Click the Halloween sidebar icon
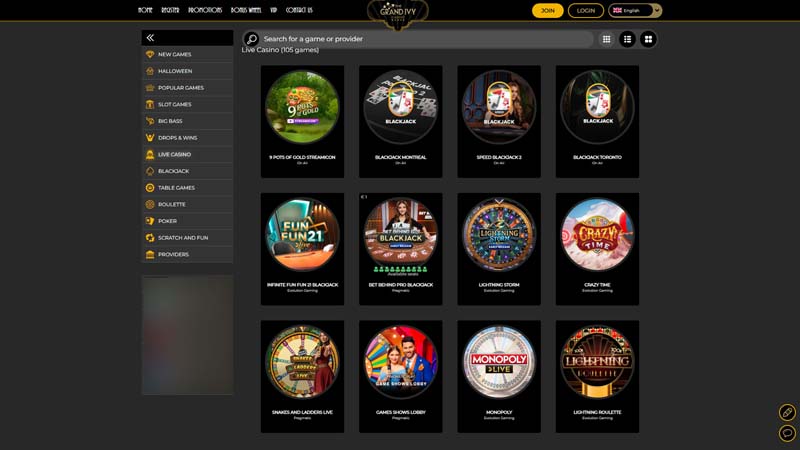Screen dimensions: 800x450 pos(150,71)
